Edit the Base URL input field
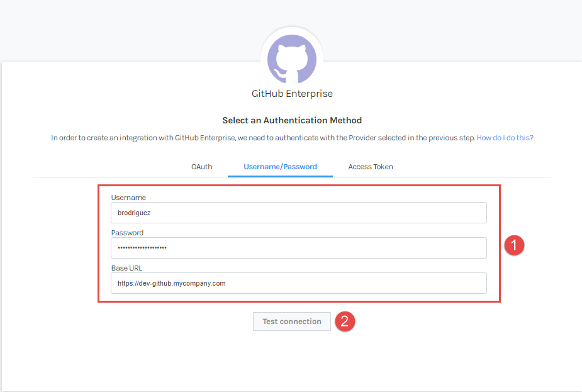Screen dimensions: 582x392 click(299, 283)
